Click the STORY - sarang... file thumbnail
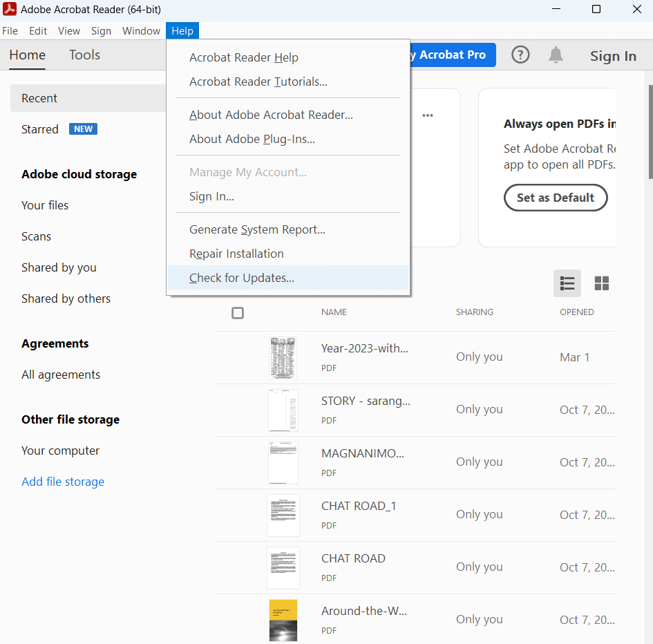 tap(283, 410)
